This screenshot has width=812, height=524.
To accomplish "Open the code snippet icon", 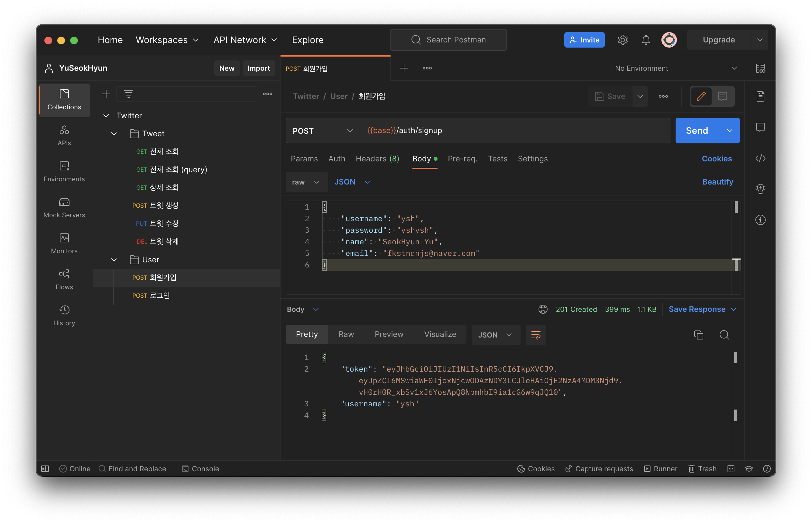I will pyautogui.click(x=760, y=158).
